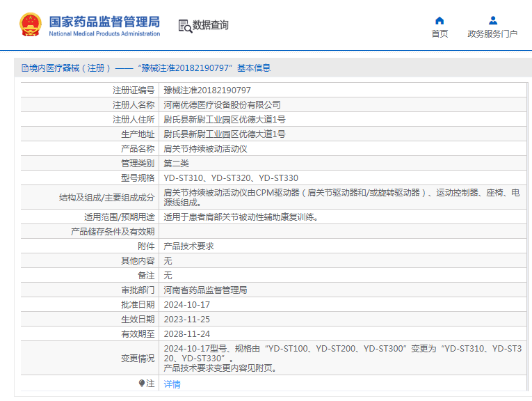Click the CPM驱动器 composition description text

tap(341, 198)
